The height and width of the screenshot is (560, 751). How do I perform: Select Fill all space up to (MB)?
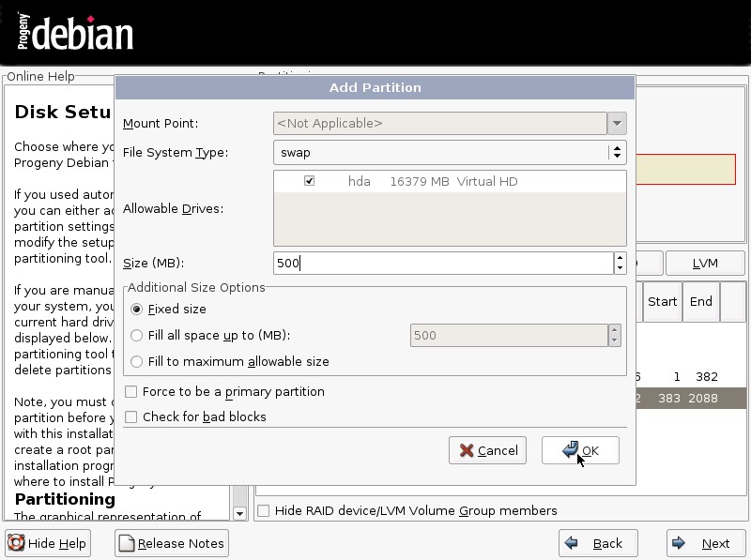(137, 335)
